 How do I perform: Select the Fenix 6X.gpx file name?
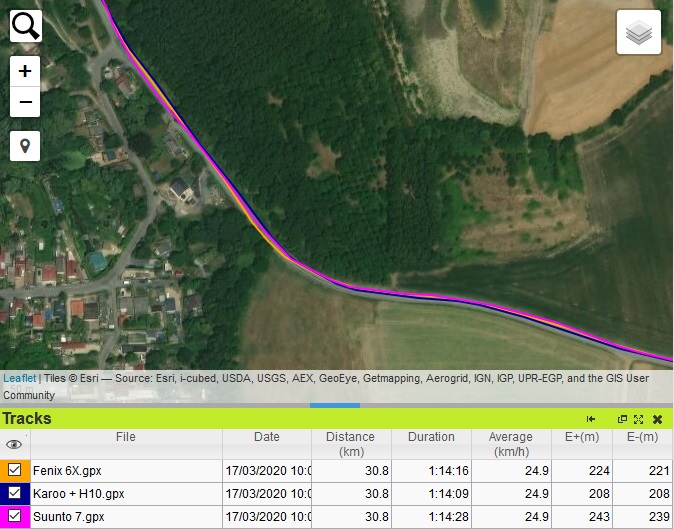68,470
